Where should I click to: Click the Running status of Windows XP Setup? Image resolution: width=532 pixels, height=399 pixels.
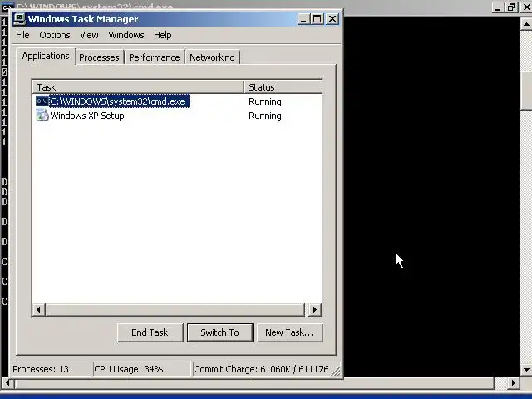click(x=265, y=116)
